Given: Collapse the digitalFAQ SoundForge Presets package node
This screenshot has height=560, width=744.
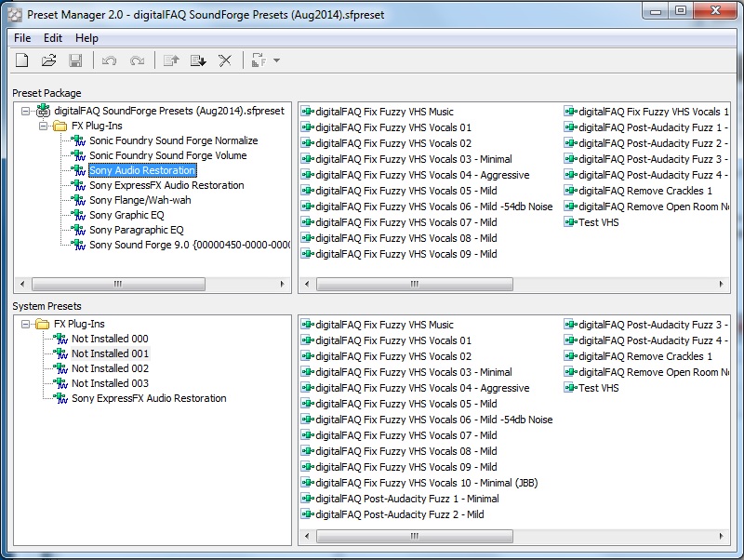Looking at the screenshot, I should pyautogui.click(x=26, y=111).
